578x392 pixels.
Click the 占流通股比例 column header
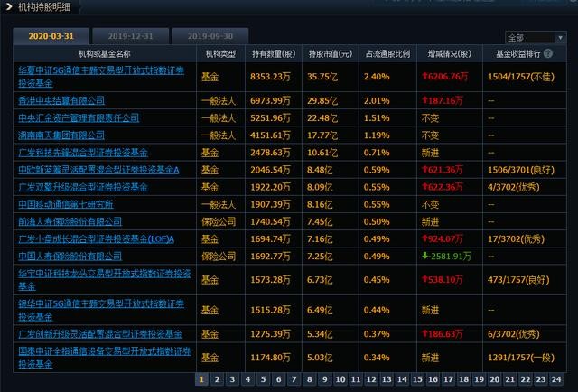387,54
